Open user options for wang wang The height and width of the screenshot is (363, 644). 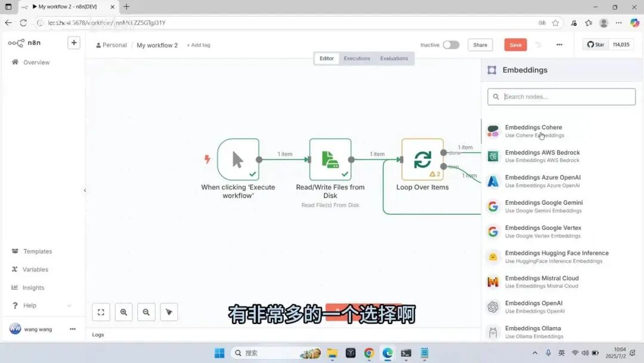click(x=73, y=329)
